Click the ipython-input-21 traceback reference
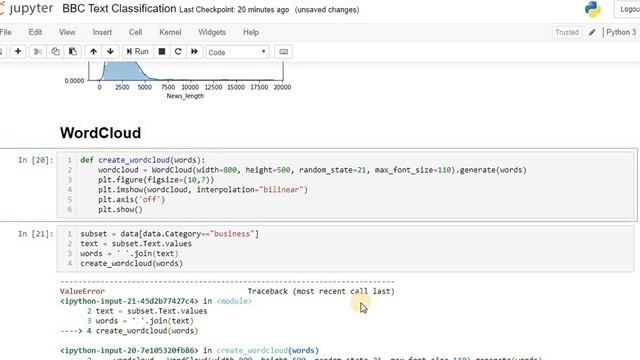 pyautogui.click(x=129, y=301)
